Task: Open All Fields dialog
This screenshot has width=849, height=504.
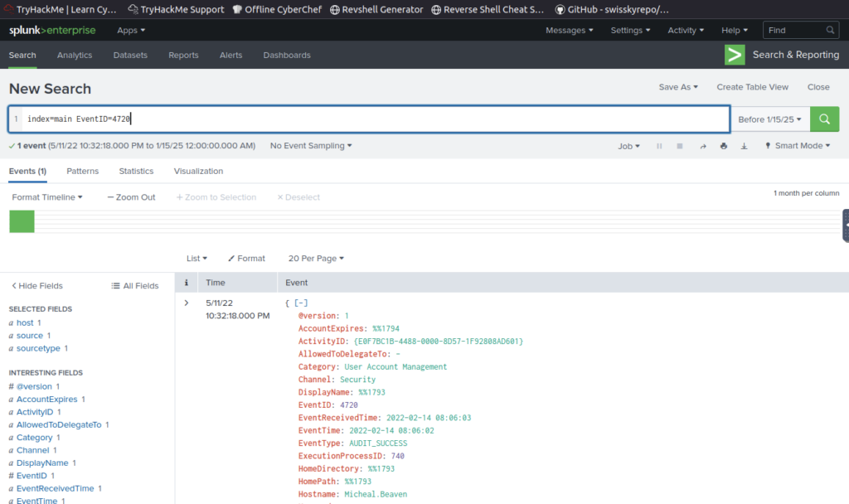Action: pyautogui.click(x=135, y=286)
